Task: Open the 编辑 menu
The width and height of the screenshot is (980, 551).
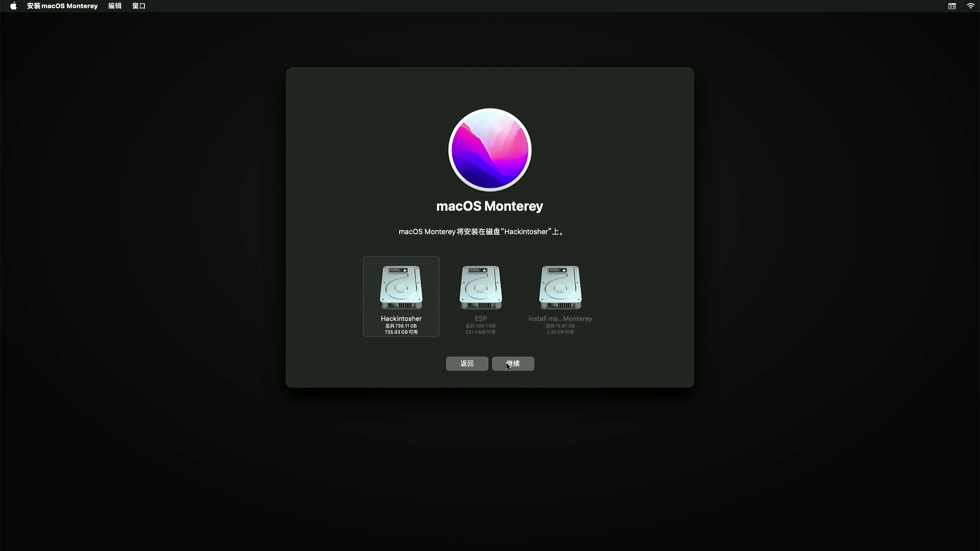Action: (115, 6)
